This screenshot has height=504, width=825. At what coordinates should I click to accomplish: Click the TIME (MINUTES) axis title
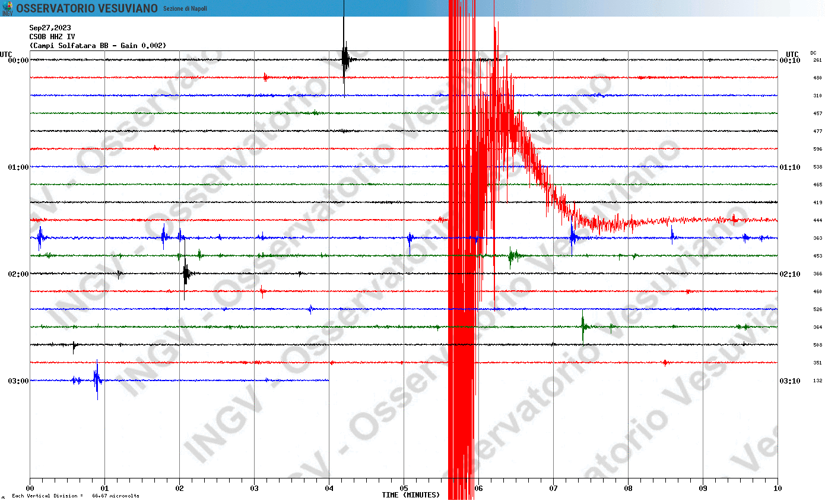point(411,495)
